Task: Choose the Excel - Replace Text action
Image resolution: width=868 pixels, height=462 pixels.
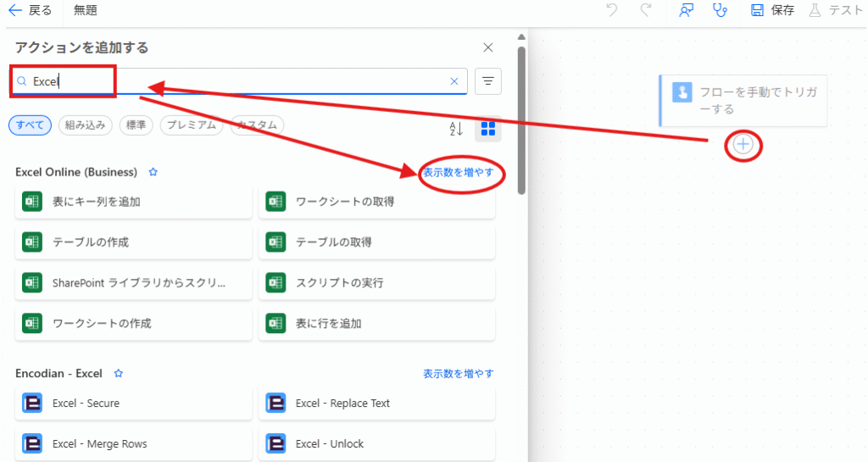Action: [x=377, y=404]
